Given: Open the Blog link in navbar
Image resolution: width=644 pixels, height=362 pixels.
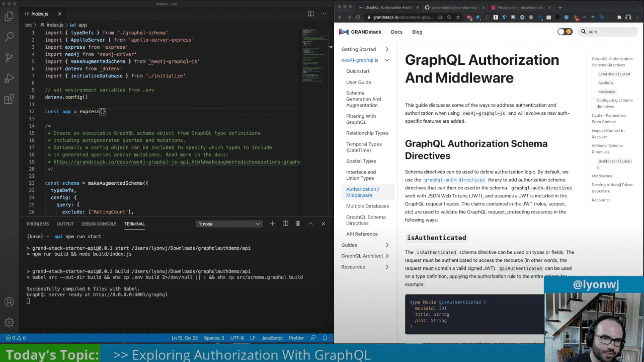Looking at the screenshot, I should click(x=417, y=32).
